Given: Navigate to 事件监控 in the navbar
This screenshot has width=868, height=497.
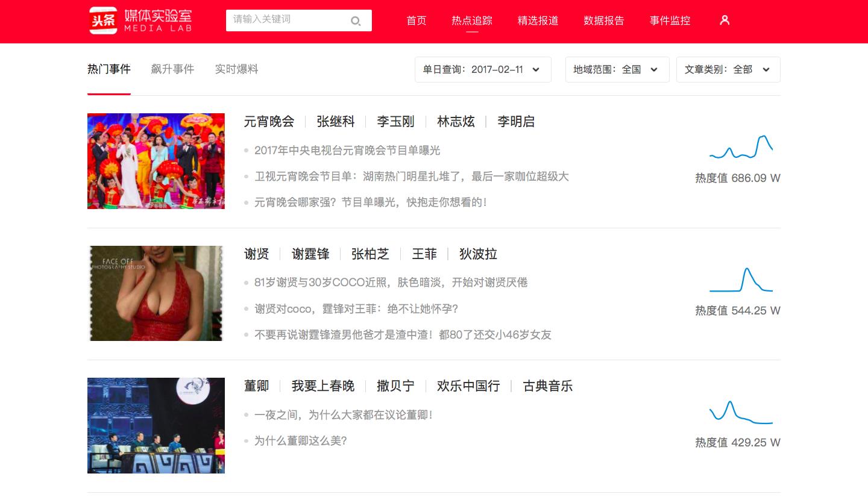Looking at the screenshot, I should tap(670, 20).
